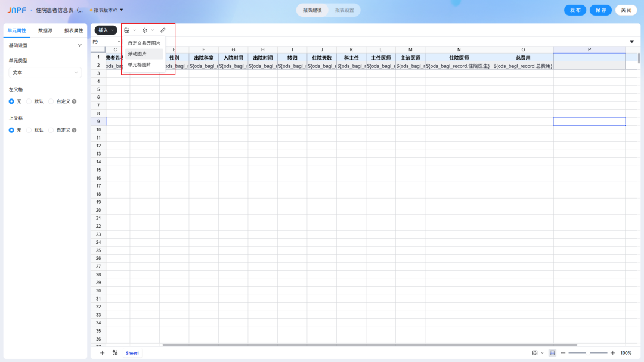Open the 单元类型 文本 dropdown
644x362 pixels.
click(x=45, y=72)
